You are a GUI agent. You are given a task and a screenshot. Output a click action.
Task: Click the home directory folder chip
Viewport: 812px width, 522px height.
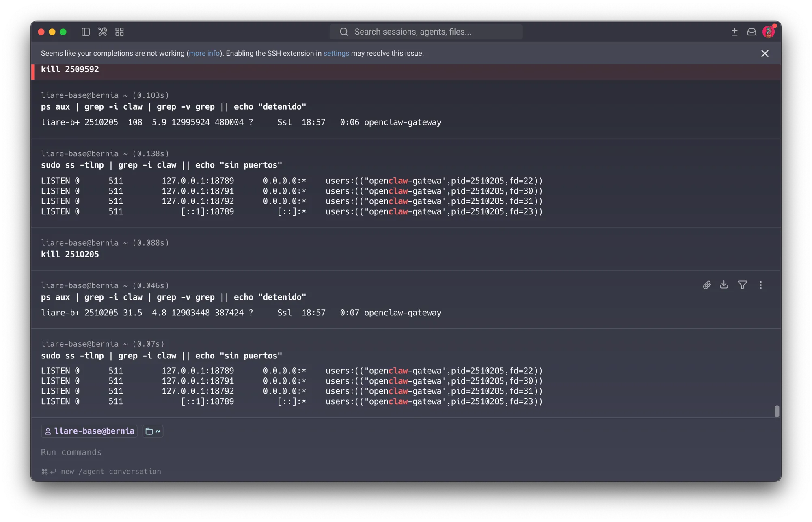coord(153,431)
